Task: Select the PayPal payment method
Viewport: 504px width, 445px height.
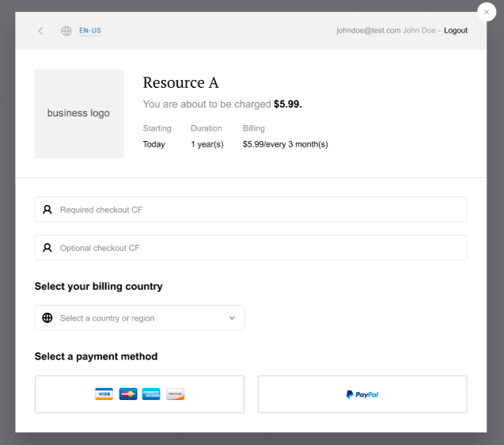Action: point(362,394)
